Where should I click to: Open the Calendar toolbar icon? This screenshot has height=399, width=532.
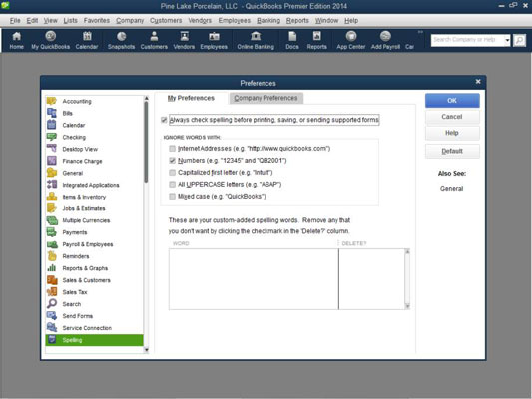coord(87,40)
